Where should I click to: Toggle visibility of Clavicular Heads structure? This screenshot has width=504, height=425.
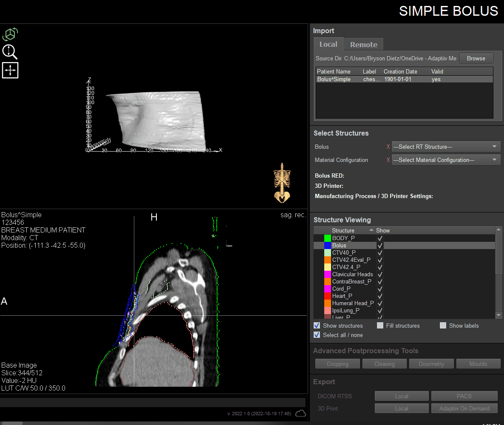click(x=380, y=275)
